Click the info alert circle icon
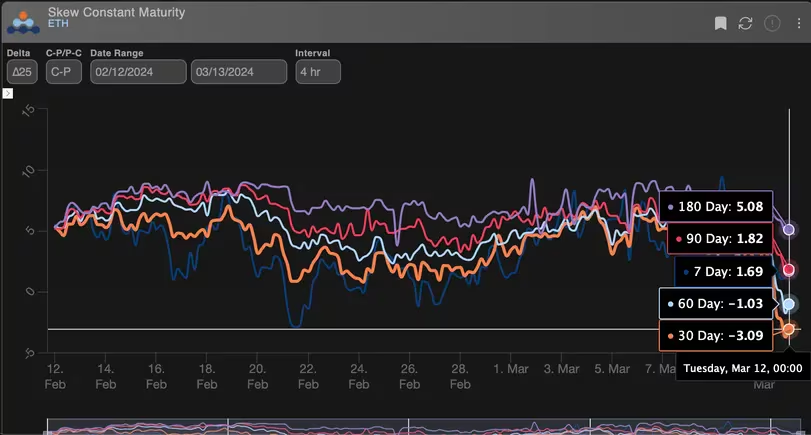This screenshot has width=811, height=435. [772, 23]
